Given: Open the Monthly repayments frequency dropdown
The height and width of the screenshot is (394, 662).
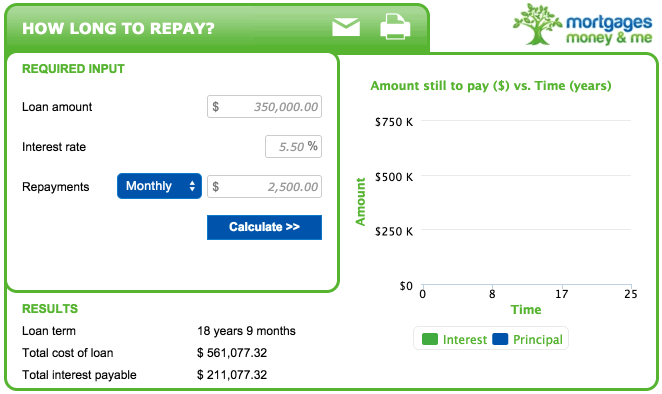Looking at the screenshot, I should pyautogui.click(x=159, y=186).
